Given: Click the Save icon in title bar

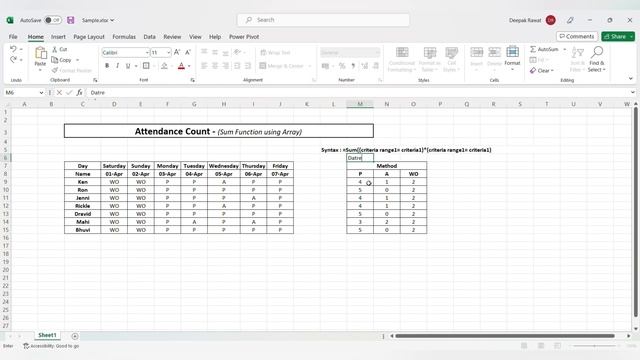Looking at the screenshot, I should [71, 20].
